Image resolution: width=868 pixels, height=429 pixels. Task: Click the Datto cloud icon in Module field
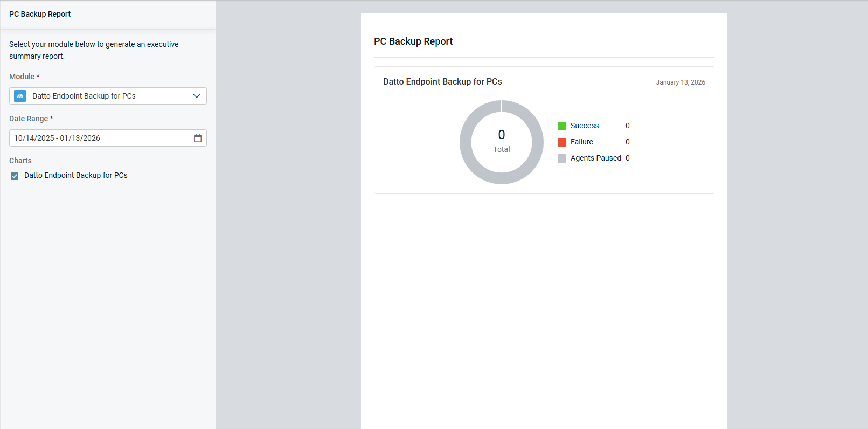point(20,96)
